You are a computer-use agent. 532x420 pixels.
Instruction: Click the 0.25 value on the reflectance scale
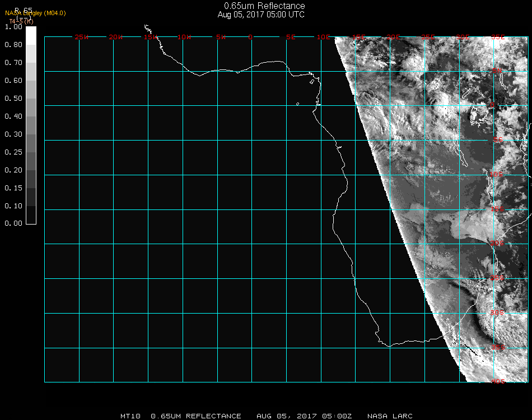tap(13, 152)
